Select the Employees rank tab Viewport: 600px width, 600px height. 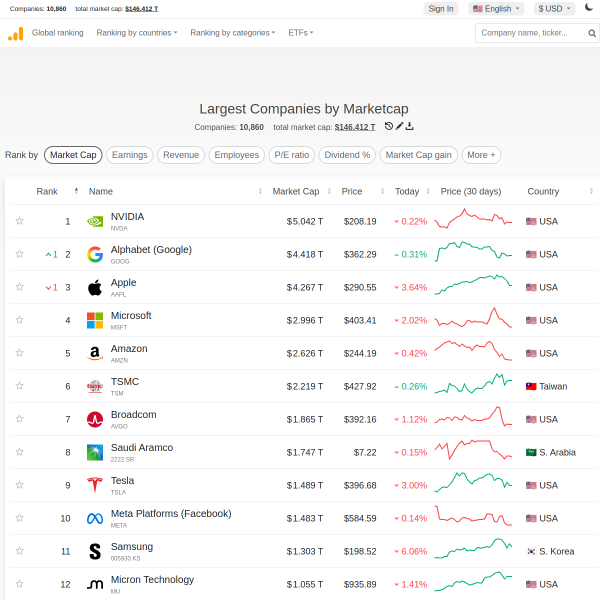236,155
